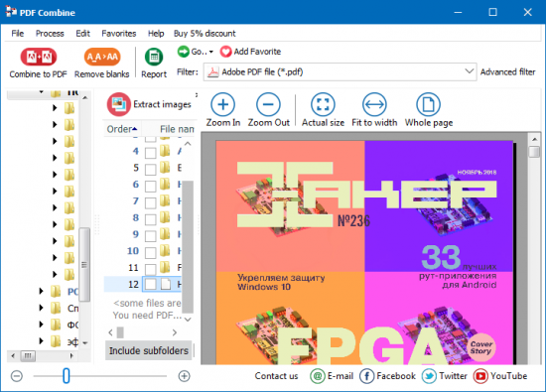Image resolution: width=546 pixels, height=392 pixels.
Task: Tick the checkbox for row 9
Action: point(151,236)
